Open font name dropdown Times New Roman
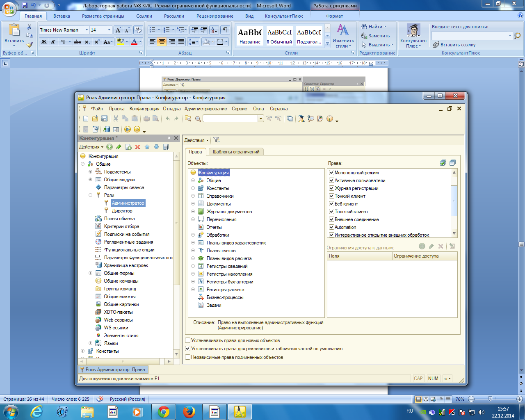Image resolution: width=525 pixels, height=420 pixels. pyautogui.click(x=87, y=30)
